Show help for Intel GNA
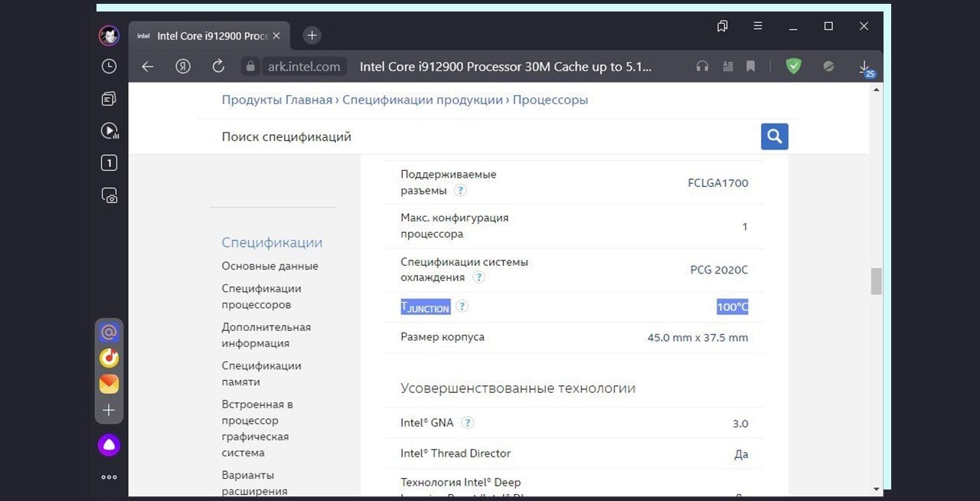This screenshot has width=980, height=501. (x=468, y=422)
